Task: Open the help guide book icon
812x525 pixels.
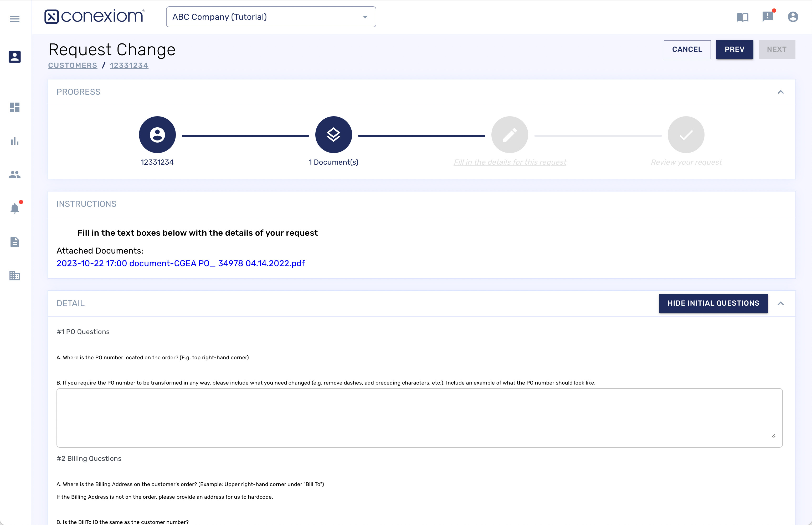Action: tap(742, 17)
